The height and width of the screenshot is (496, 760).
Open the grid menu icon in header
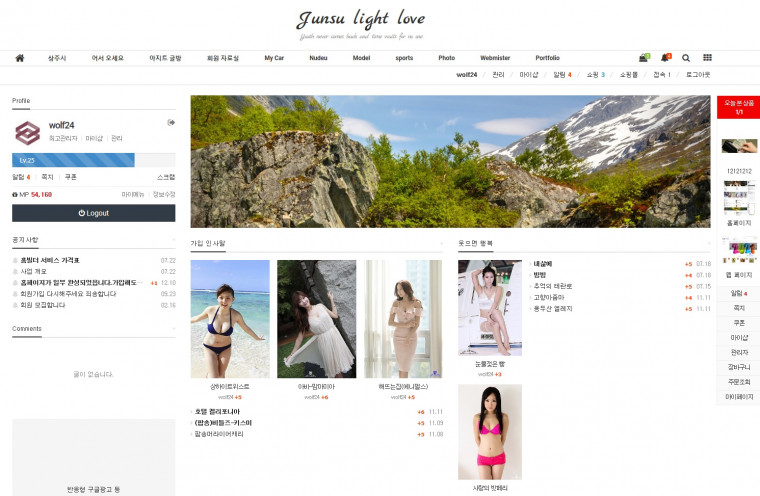coord(707,58)
